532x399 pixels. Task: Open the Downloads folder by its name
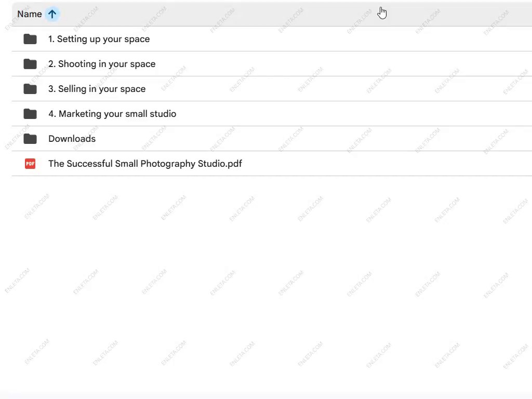pyautogui.click(x=72, y=139)
